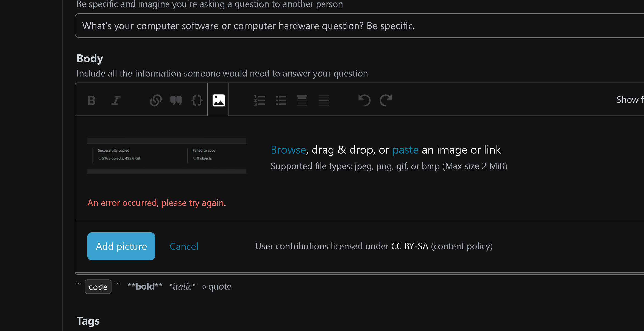The image size is (644, 331).
Task: Click the **bold** markdown hint
Action: pyautogui.click(x=145, y=287)
